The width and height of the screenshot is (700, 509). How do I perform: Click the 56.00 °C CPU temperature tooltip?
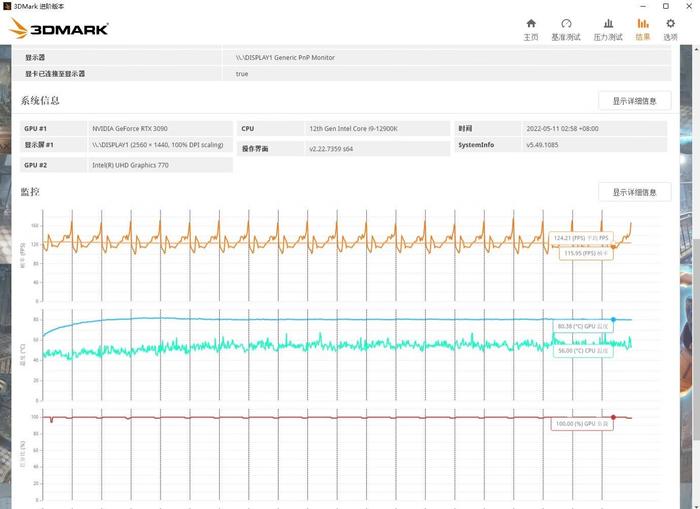coord(583,351)
